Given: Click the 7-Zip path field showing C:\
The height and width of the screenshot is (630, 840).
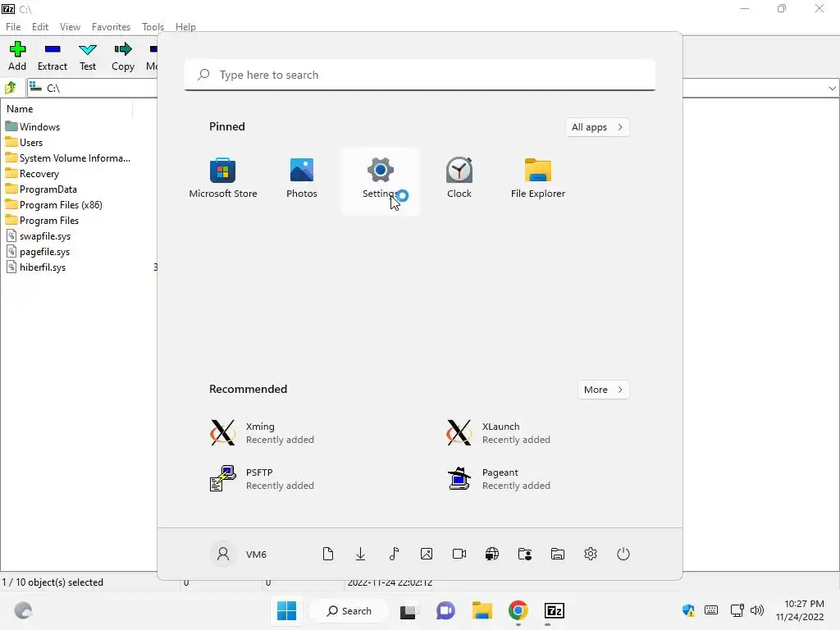Looking at the screenshot, I should coord(91,88).
